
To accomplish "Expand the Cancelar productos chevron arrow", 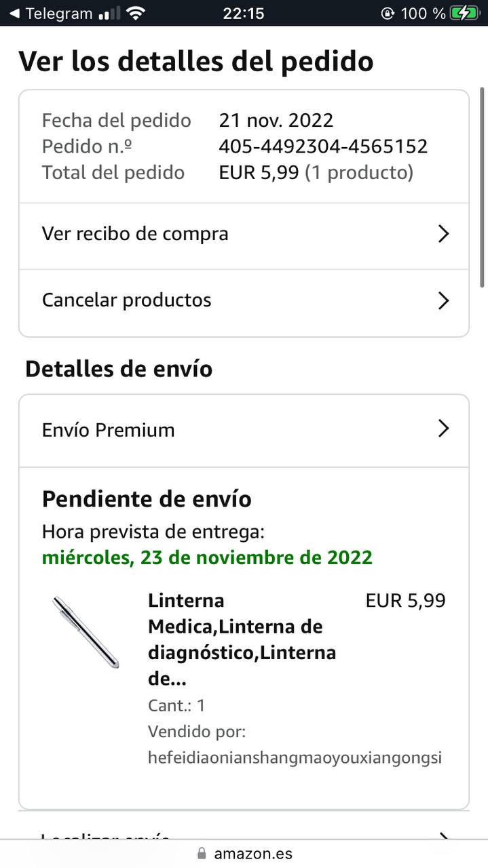I will tap(443, 300).
